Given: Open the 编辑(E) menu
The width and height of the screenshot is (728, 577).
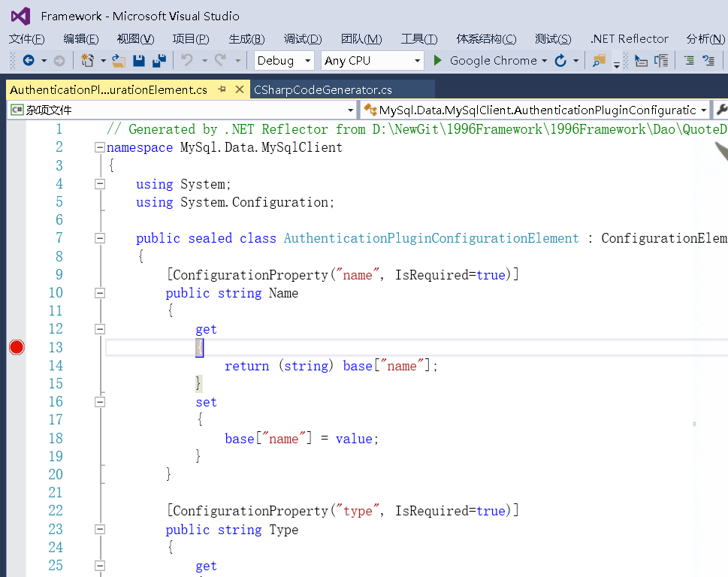Looking at the screenshot, I should tap(81, 39).
